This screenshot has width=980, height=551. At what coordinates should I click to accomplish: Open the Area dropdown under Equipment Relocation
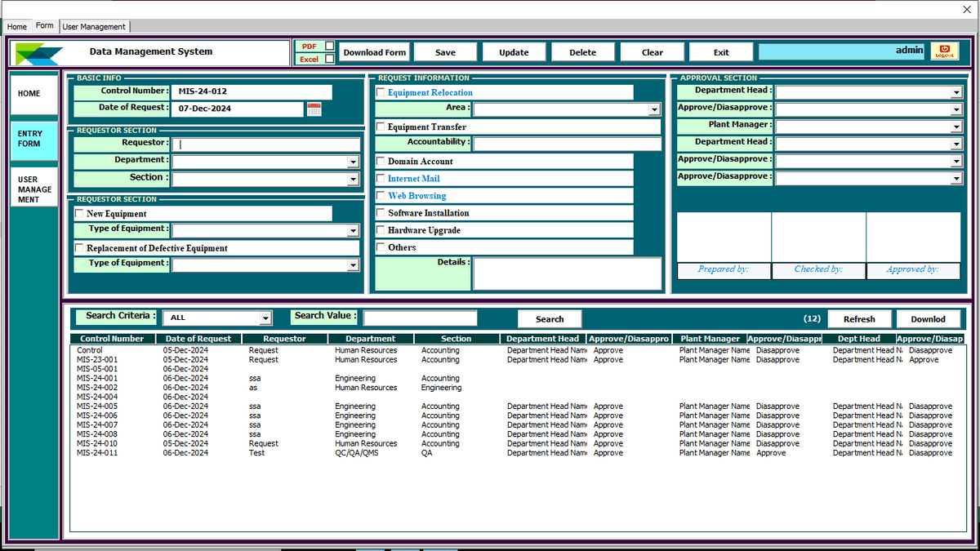[x=655, y=108]
